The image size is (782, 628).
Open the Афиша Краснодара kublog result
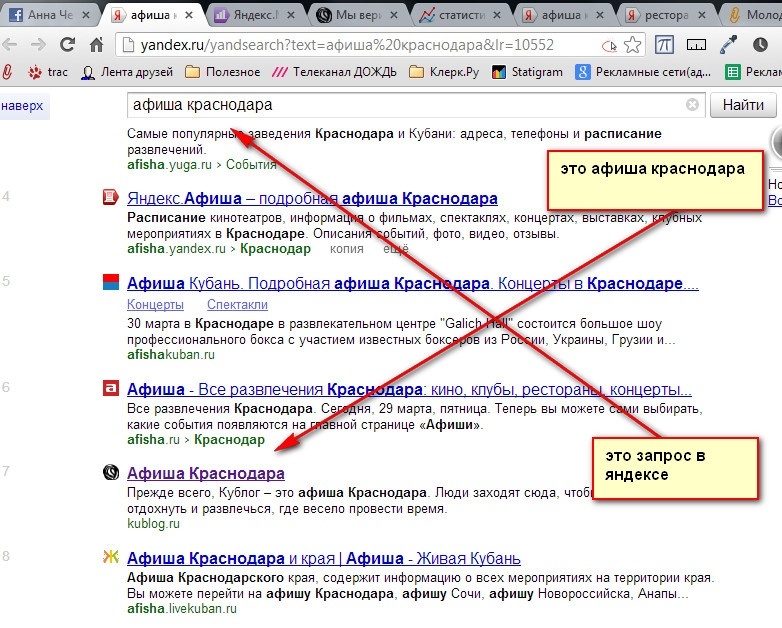point(205,473)
